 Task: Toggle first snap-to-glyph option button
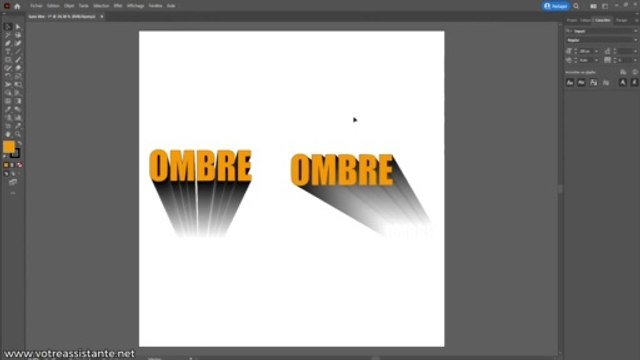click(570, 82)
